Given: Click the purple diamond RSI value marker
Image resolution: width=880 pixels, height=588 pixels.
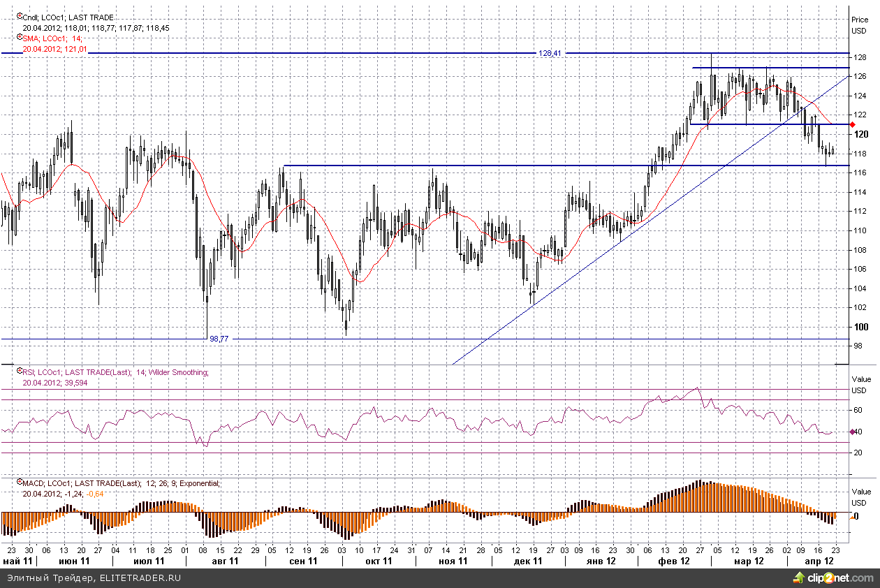Looking at the screenshot, I should [853, 432].
